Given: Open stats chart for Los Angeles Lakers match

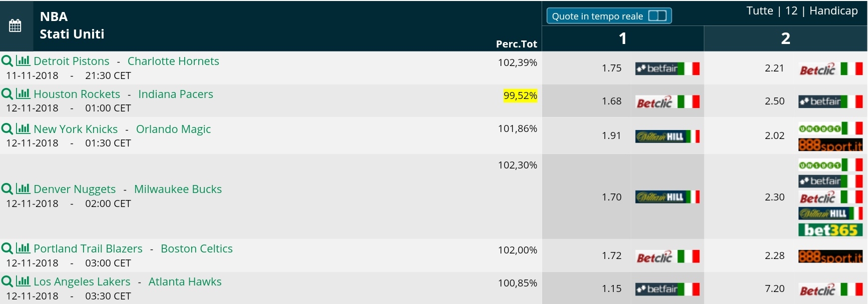Looking at the screenshot, I should click(x=23, y=281).
